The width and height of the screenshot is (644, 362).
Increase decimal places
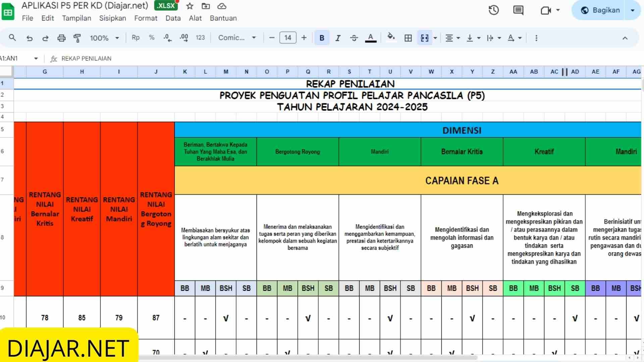(x=184, y=38)
